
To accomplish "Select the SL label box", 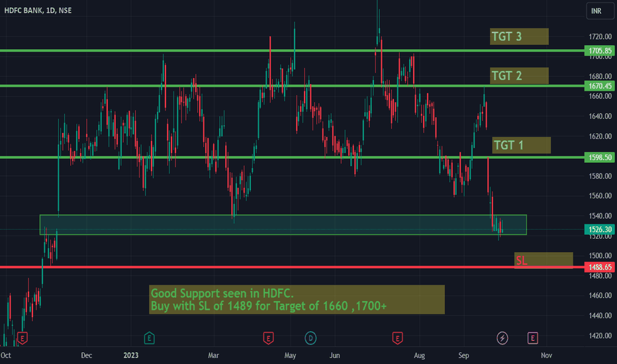I will (x=544, y=261).
